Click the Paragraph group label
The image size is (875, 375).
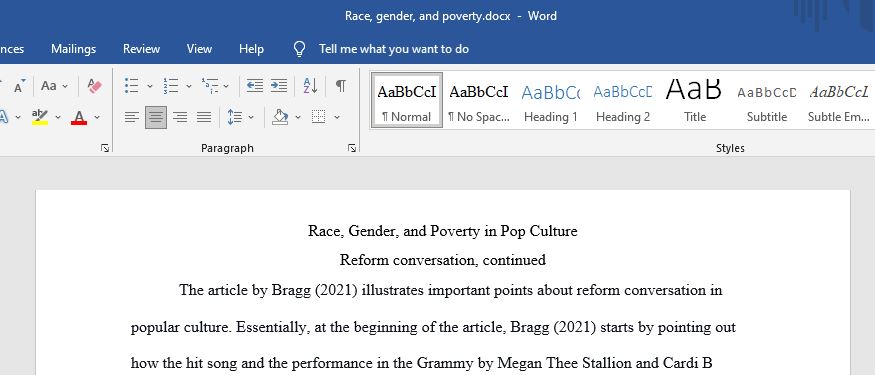coord(227,148)
